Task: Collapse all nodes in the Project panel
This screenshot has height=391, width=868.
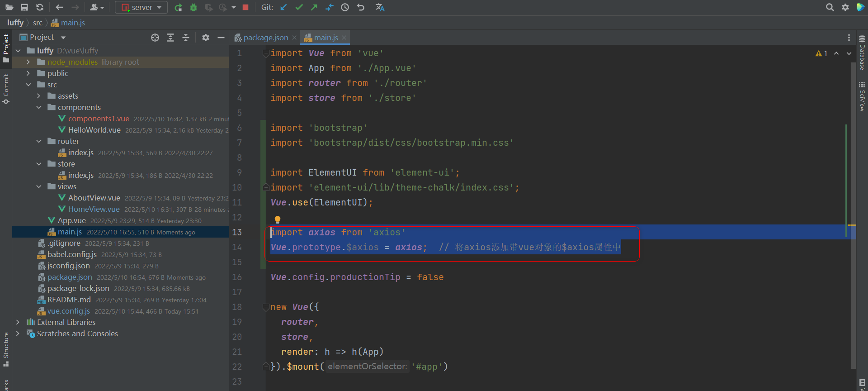Action: coord(186,38)
